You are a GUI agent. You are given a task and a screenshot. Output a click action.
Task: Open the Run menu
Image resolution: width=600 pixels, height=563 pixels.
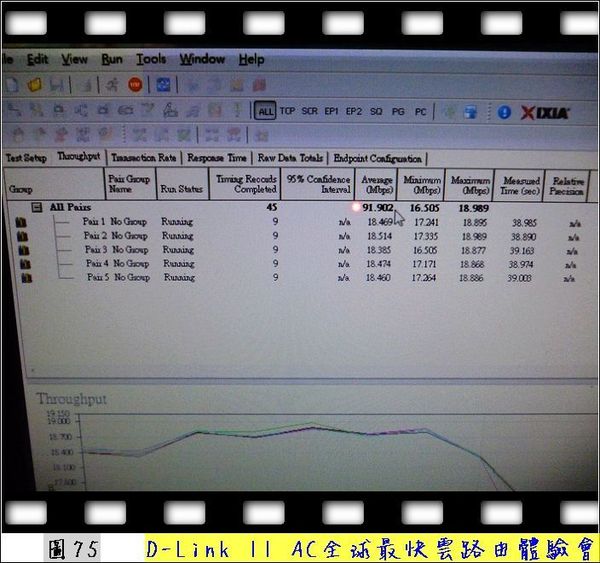click(112, 59)
